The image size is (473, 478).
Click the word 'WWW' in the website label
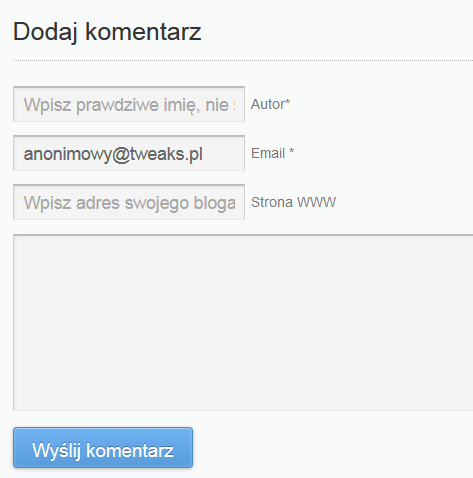(316, 202)
